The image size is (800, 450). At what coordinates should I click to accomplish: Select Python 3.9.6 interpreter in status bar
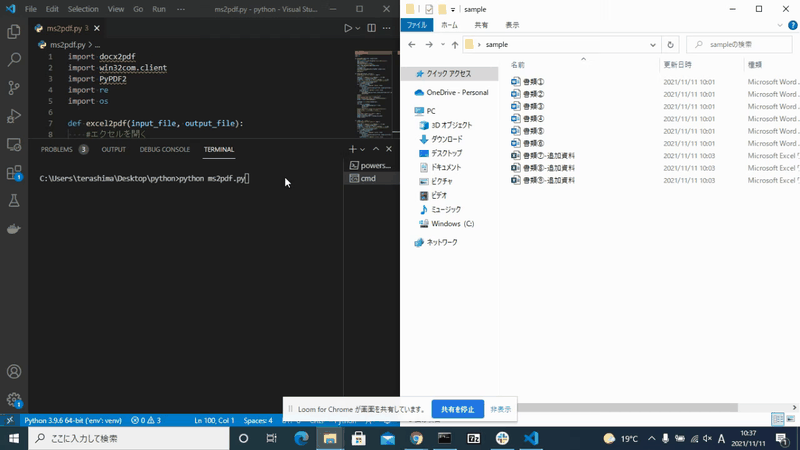pyautogui.click(x=73, y=420)
